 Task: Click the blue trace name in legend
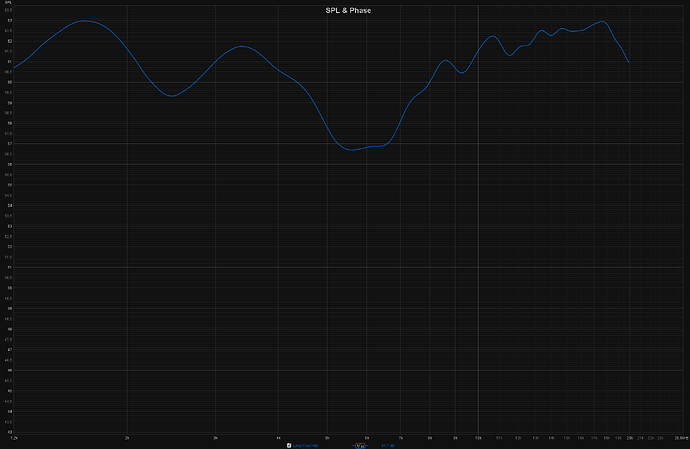(305, 445)
